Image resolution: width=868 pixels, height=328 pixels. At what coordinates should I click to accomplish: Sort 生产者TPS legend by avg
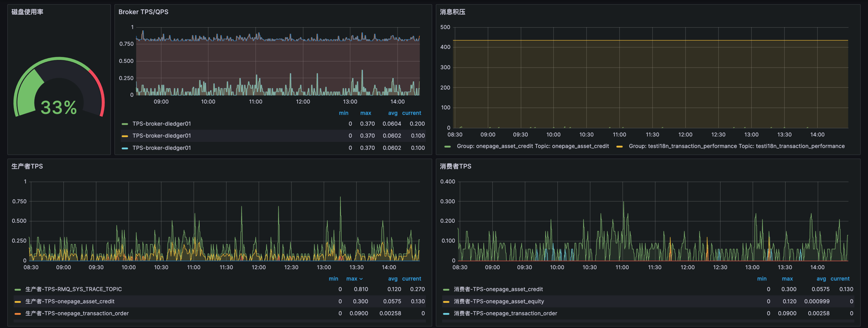point(393,279)
